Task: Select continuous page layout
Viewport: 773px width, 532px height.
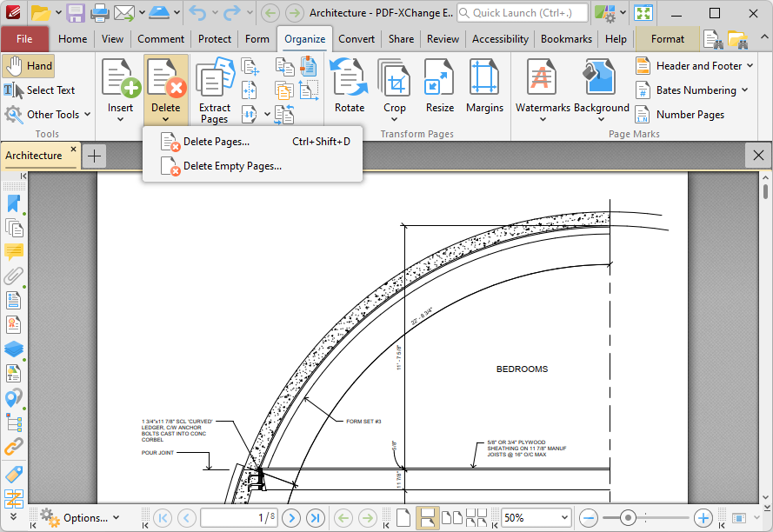Action: pyautogui.click(x=427, y=518)
